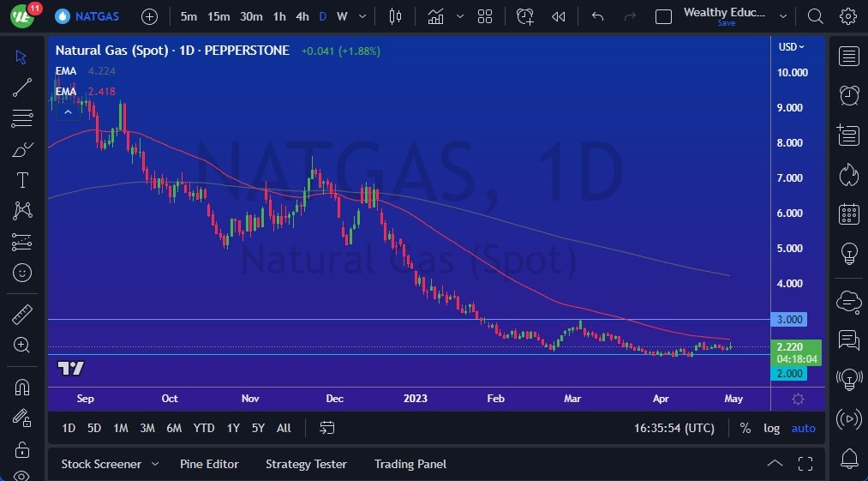The width and height of the screenshot is (868, 481).
Task: Switch to 1h timeframe
Action: (x=279, y=16)
